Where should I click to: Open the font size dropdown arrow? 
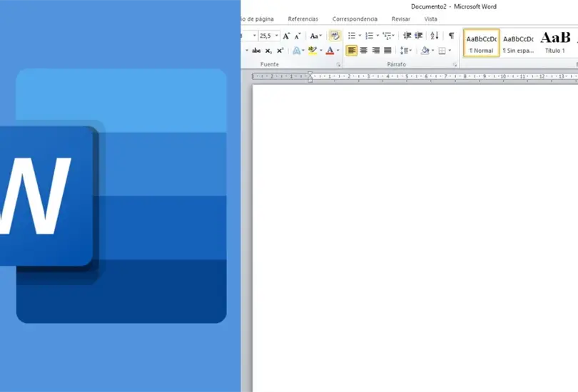276,36
